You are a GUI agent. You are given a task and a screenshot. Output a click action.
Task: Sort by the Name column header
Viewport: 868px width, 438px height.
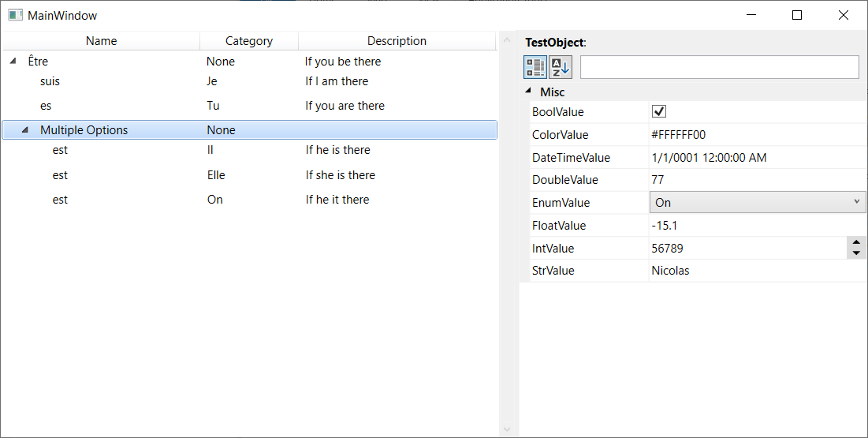[x=101, y=41]
